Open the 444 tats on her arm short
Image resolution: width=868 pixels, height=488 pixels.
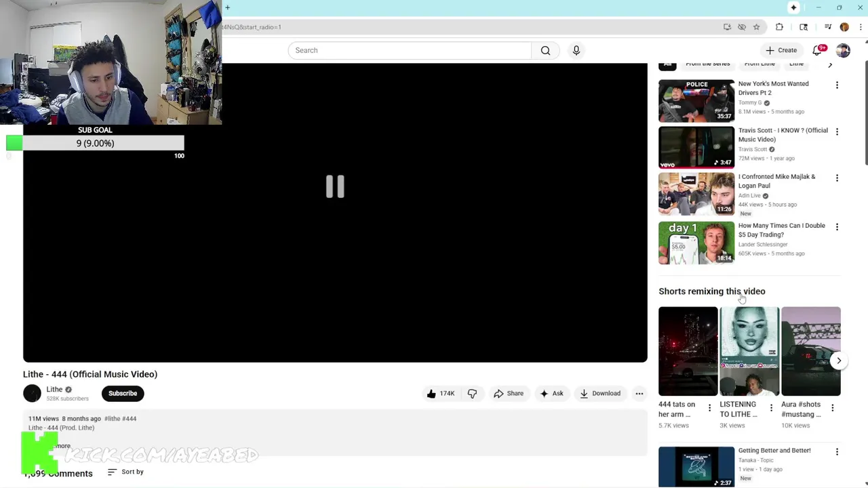pyautogui.click(x=688, y=351)
